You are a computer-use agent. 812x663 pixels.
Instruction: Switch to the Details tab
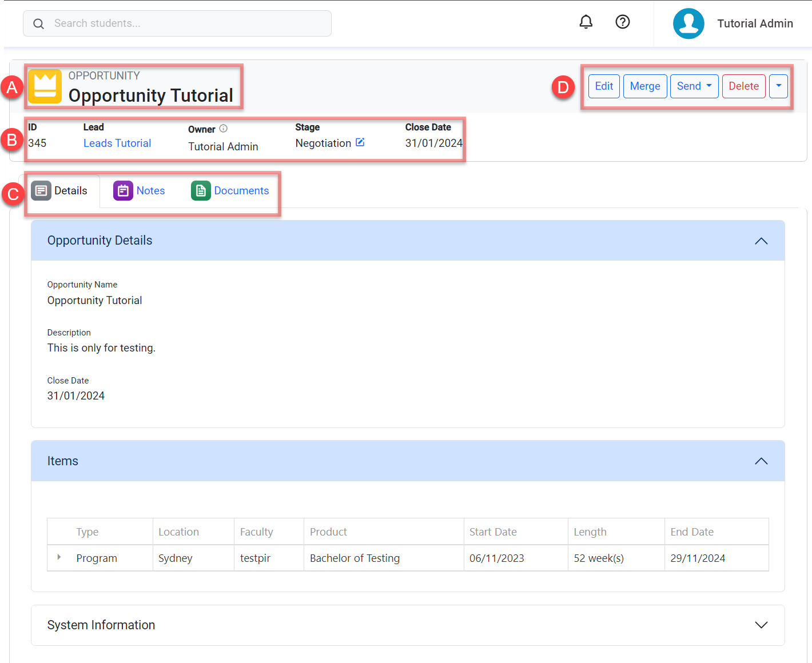point(61,191)
